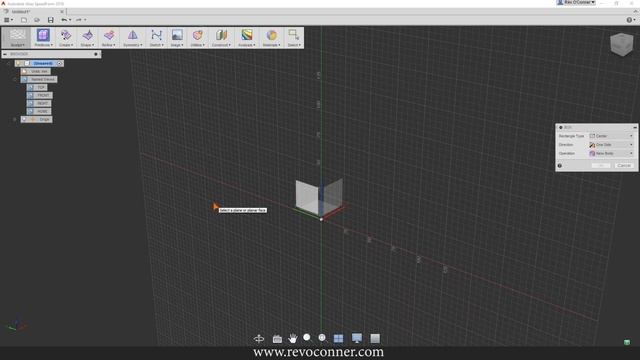The image size is (640, 360).
Task: Click the Image tool icon
Action: [x=177, y=35]
